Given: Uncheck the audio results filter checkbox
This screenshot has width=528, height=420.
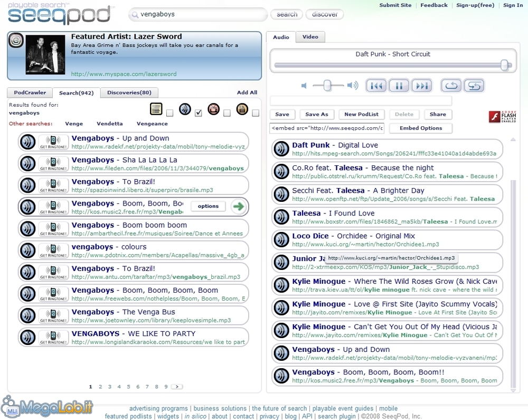Looking at the screenshot, I should tap(199, 113).
